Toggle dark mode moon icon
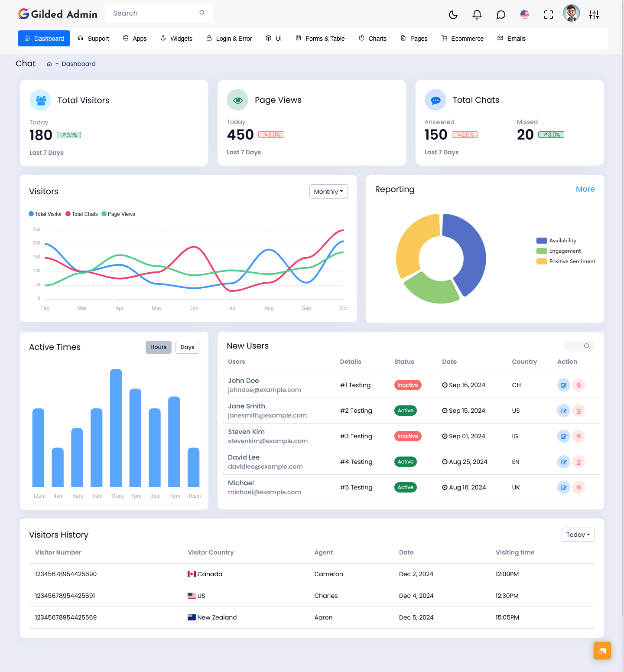624x672 pixels. pyautogui.click(x=453, y=15)
